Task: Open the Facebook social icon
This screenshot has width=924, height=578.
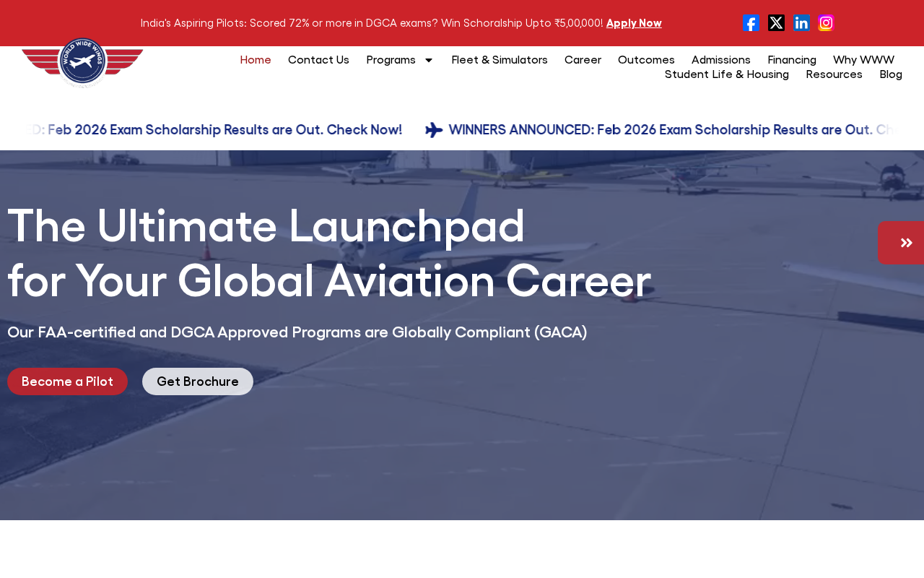Action: (x=751, y=23)
